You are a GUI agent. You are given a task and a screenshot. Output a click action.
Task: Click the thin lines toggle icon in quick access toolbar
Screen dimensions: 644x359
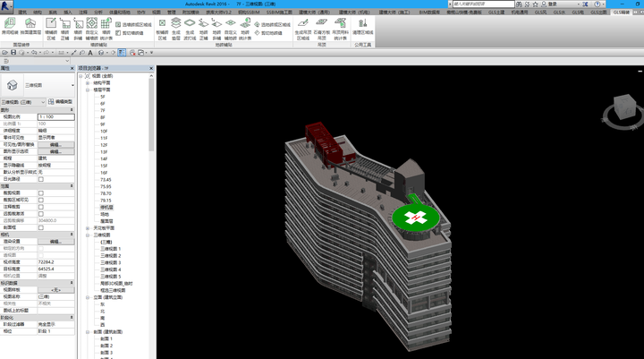coord(122,53)
